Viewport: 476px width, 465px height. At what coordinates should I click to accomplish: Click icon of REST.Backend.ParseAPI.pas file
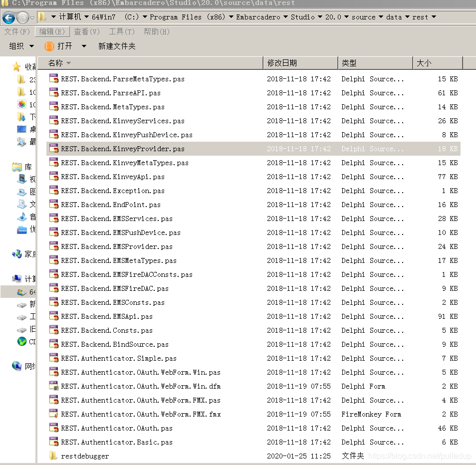point(54,92)
